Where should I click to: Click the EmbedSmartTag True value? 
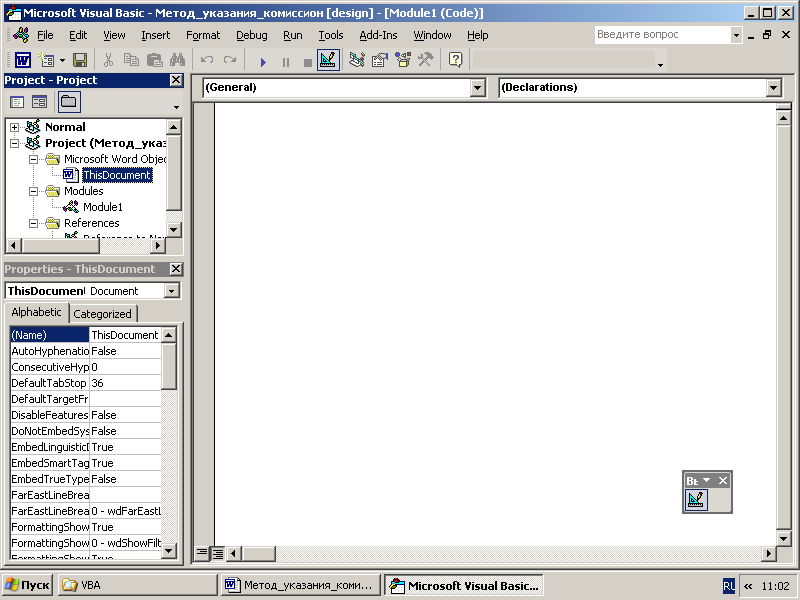pos(125,463)
